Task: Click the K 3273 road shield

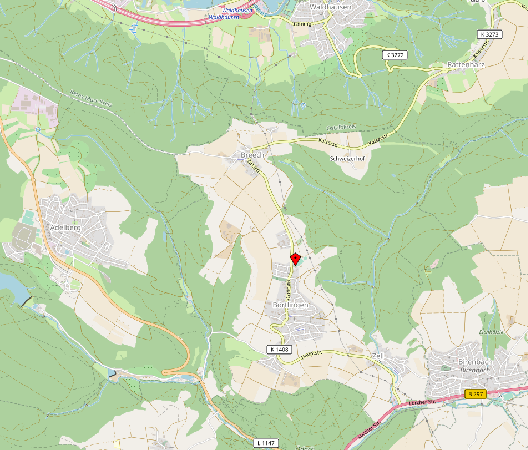Action: coord(490,34)
